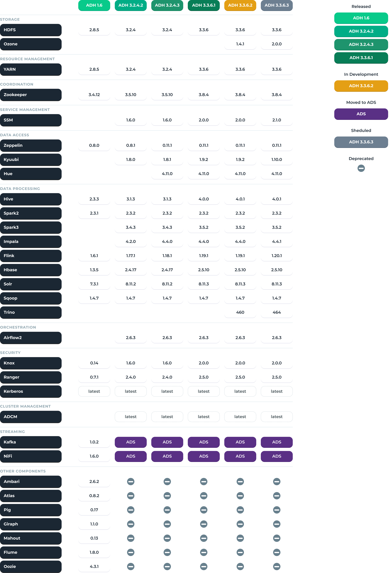Click Ozone version 2.0.0 cell
Viewport: 392px width, 573px height.
(277, 44)
